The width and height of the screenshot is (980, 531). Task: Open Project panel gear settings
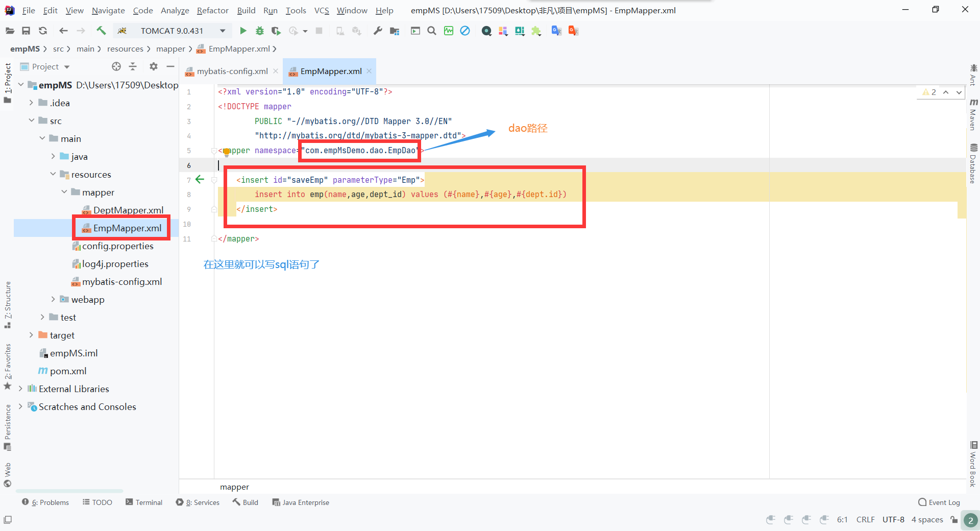[x=154, y=66]
